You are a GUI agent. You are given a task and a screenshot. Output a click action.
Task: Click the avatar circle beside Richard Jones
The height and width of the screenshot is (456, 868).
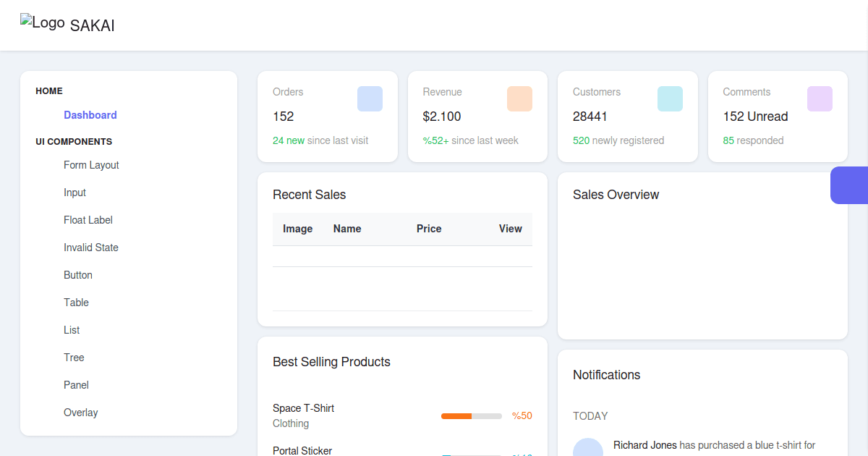click(x=588, y=449)
